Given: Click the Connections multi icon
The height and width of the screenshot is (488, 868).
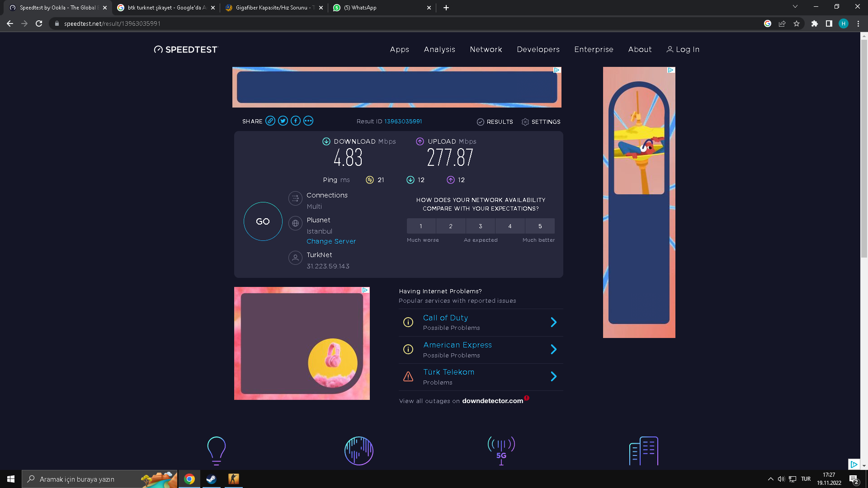Looking at the screenshot, I should click(x=295, y=198).
